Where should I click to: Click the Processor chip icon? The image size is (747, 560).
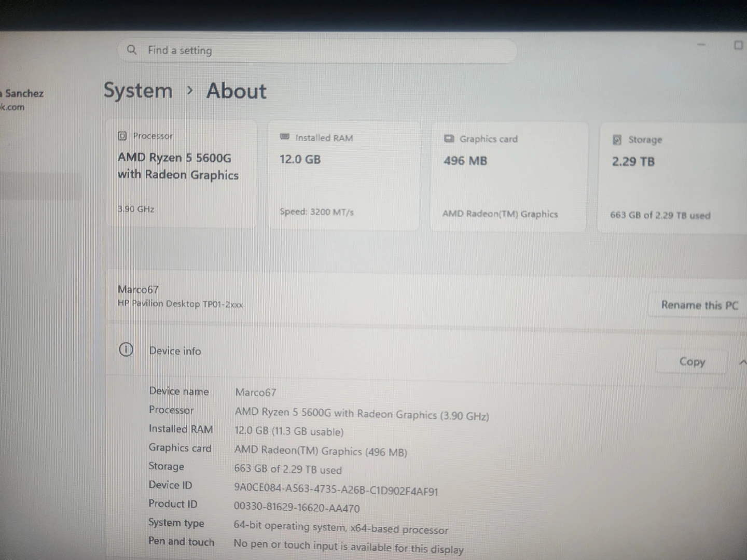coord(122,136)
